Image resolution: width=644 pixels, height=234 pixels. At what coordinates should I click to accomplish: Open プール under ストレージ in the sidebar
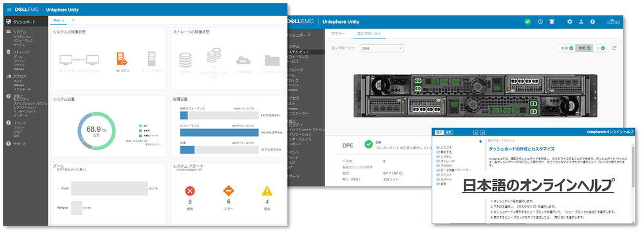[x=17, y=57]
